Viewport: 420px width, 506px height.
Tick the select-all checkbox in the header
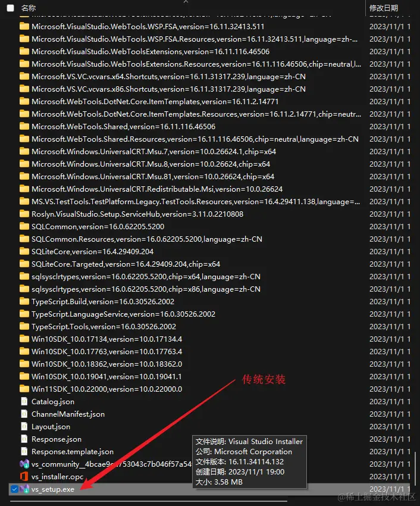coord(10,8)
